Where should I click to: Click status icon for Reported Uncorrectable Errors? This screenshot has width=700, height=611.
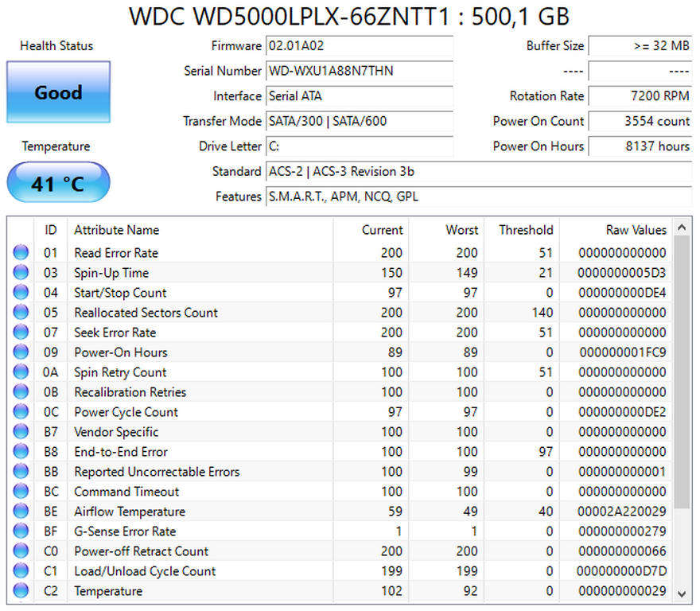point(21,472)
